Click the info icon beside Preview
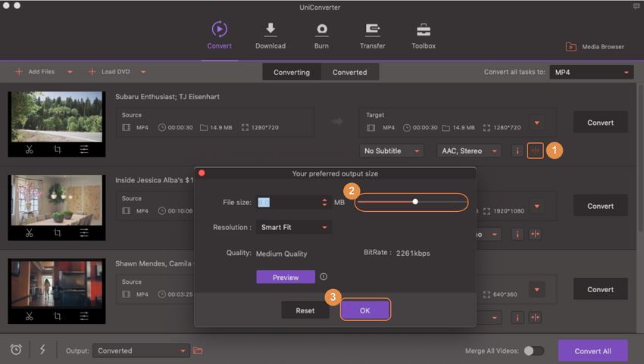Image resolution: width=644 pixels, height=364 pixels. coord(324,276)
